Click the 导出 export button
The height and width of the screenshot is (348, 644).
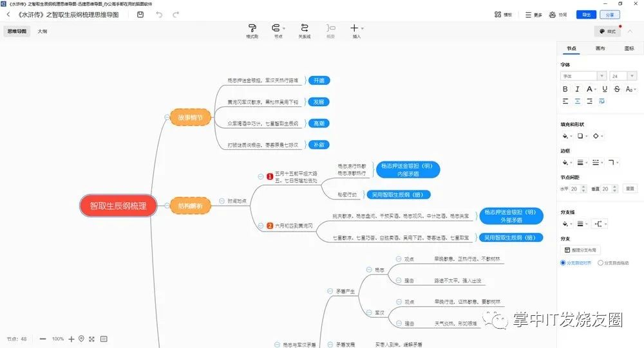click(586, 15)
